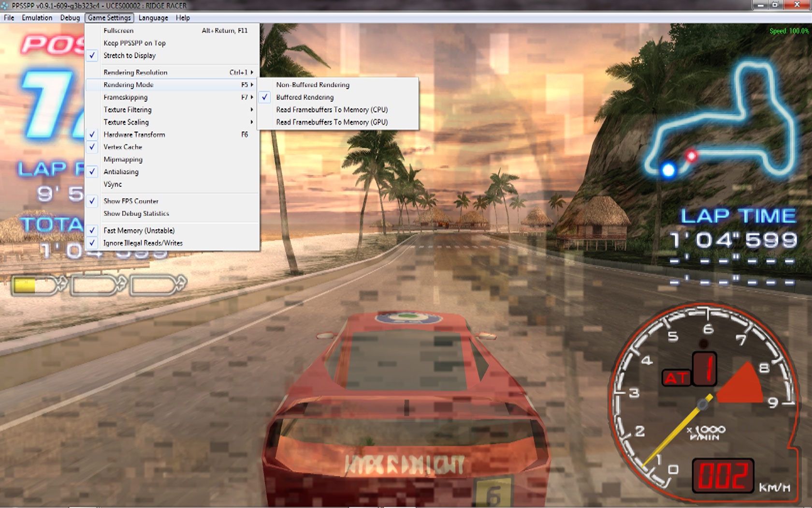Toggle Hardware Transform off
This screenshot has height=508, width=812.
(x=134, y=134)
